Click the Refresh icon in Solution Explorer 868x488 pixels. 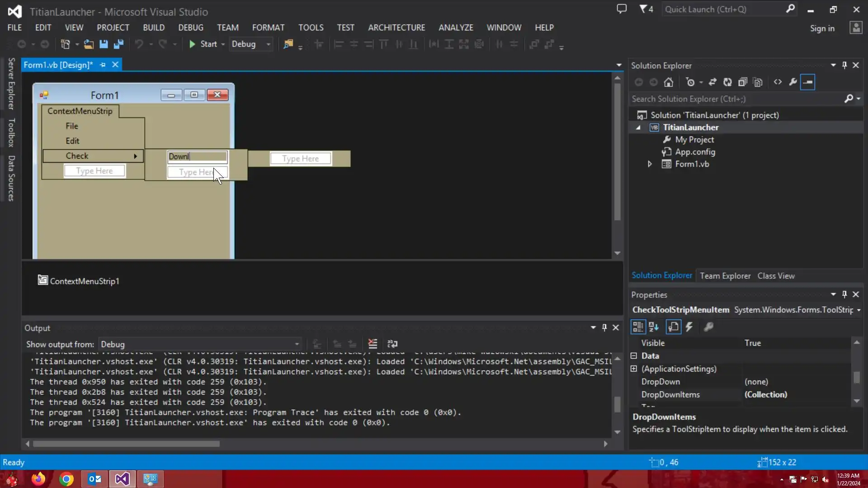(727, 82)
